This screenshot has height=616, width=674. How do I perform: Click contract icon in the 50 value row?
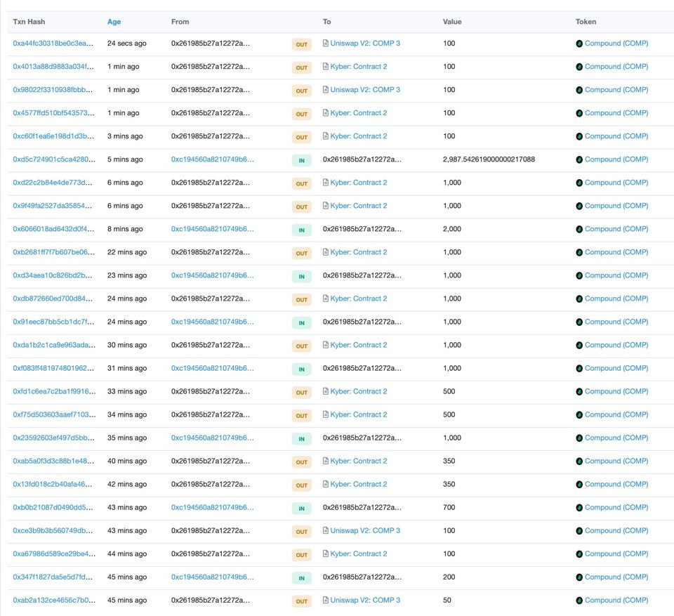tap(325, 600)
